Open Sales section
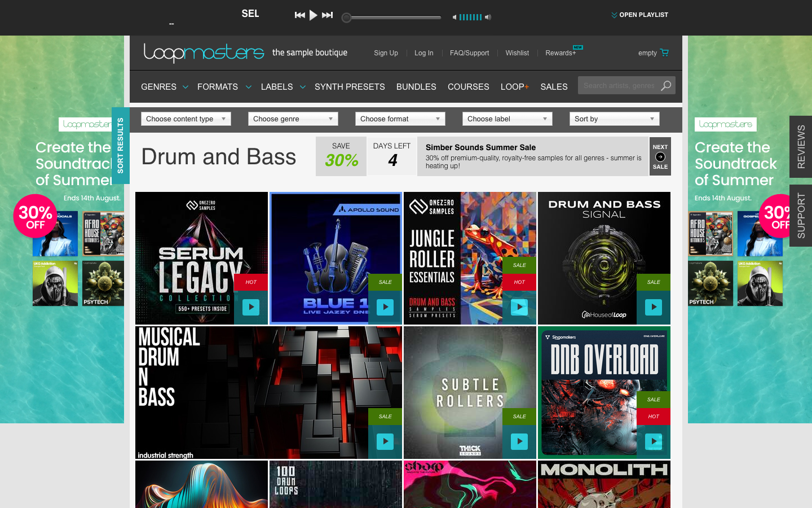 coord(554,87)
